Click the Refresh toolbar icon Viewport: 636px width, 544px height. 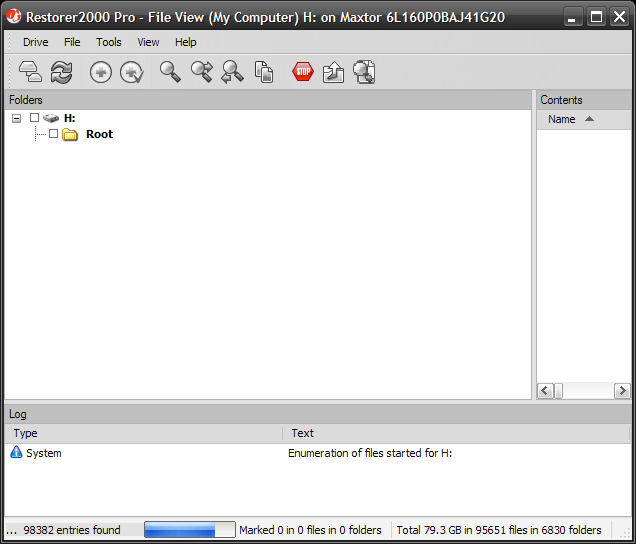click(x=61, y=72)
